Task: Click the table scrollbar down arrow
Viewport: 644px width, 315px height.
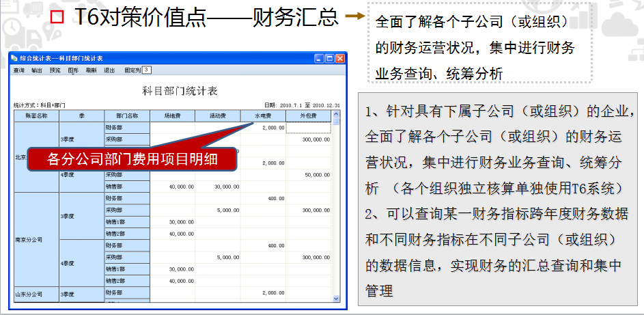Action: coord(336,299)
